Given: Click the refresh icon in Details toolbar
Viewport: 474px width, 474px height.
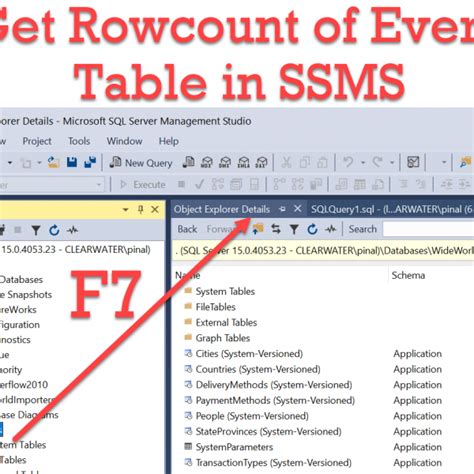Looking at the screenshot, I should [312, 229].
